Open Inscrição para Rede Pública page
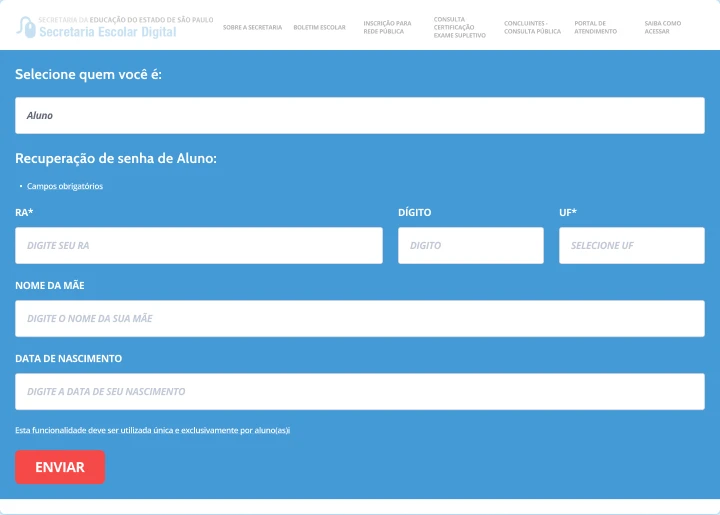 [387, 27]
